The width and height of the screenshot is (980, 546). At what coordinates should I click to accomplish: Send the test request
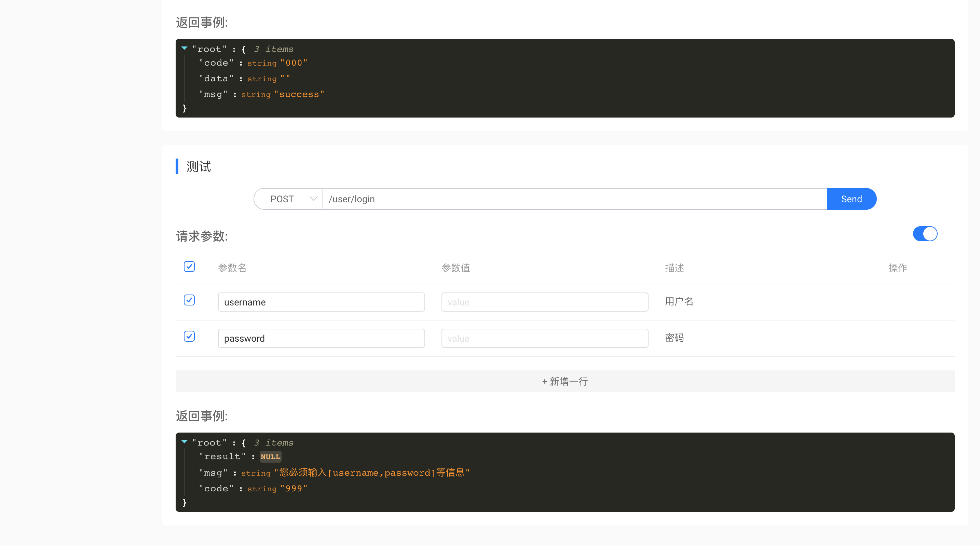point(852,199)
